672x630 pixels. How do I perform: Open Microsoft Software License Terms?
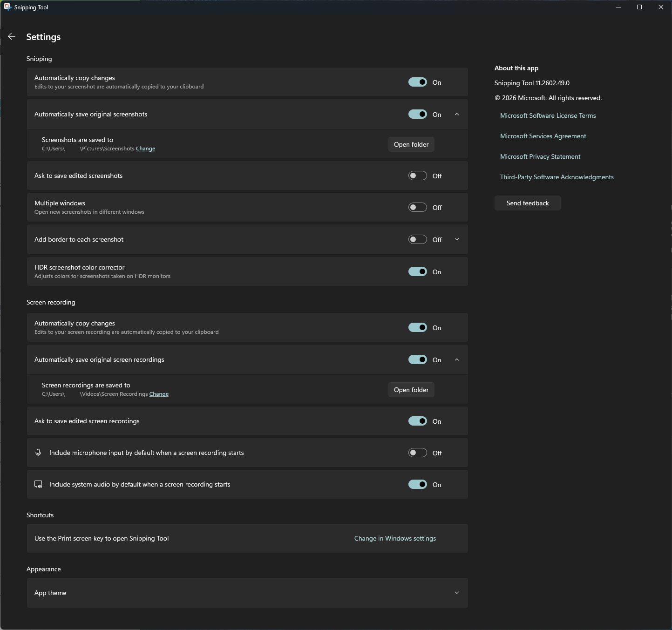[x=548, y=115]
